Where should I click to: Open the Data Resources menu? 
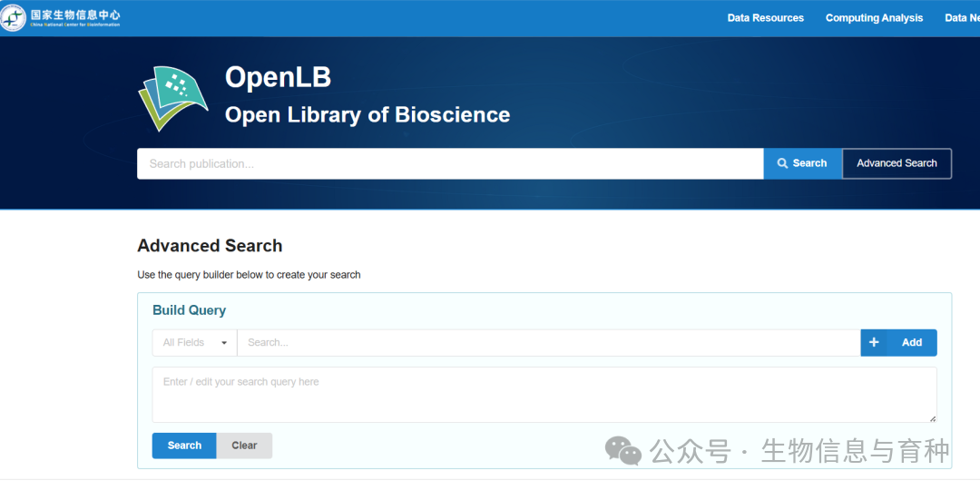coord(765,18)
